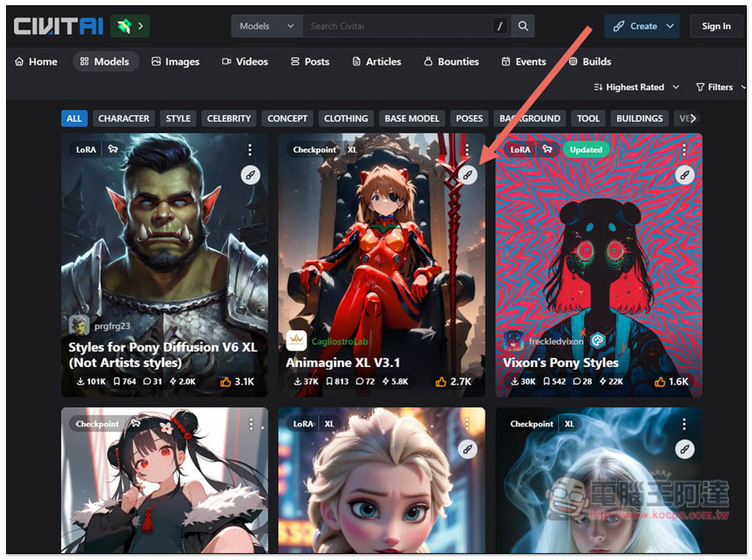The width and height of the screenshot is (752, 560).
Task: Open the Events tab
Action: coord(523,62)
